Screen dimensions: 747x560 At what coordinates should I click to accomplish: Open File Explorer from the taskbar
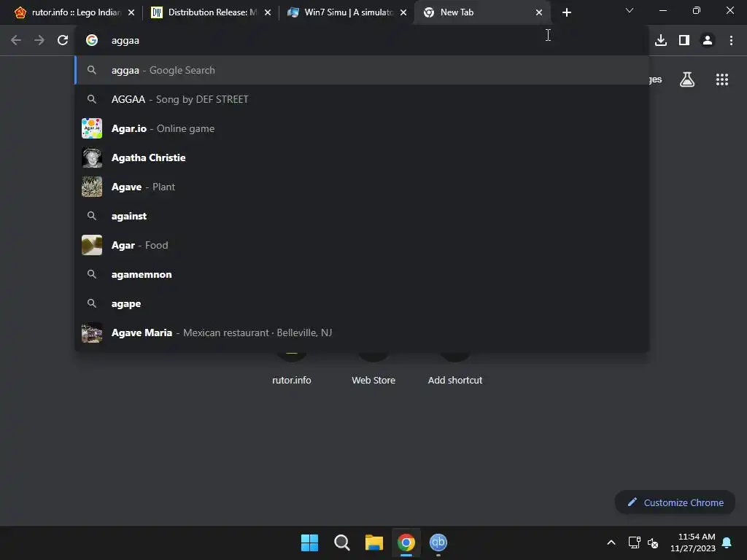click(374, 542)
